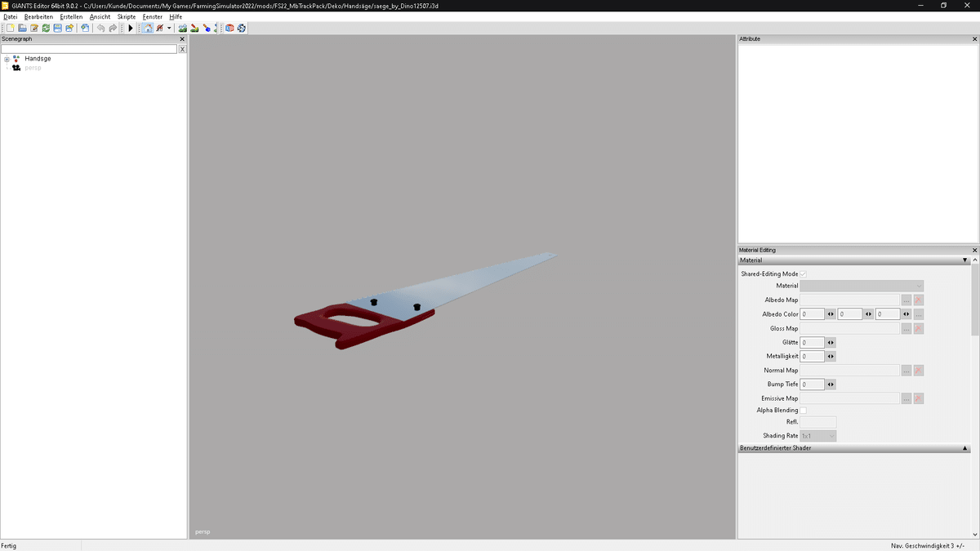The height and width of the screenshot is (551, 980).
Task: Open the Albedo Color picker button
Action: tap(918, 314)
